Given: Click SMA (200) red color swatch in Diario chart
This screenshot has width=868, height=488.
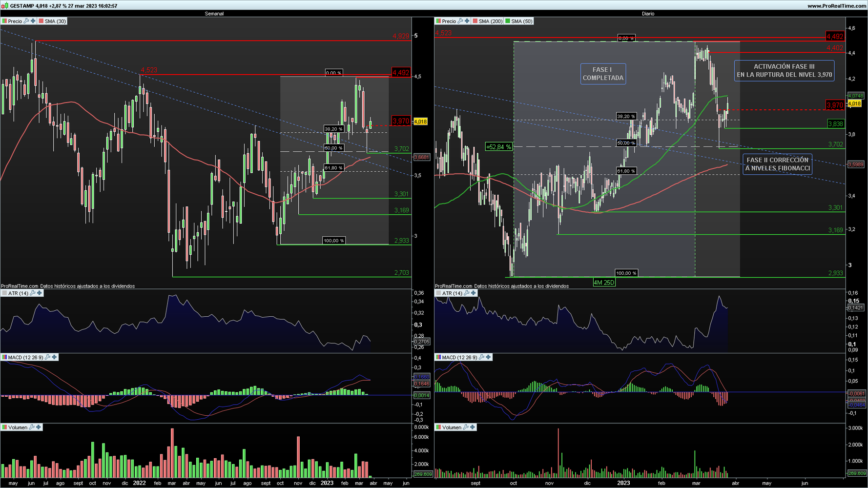Looking at the screenshot, I should (475, 21).
